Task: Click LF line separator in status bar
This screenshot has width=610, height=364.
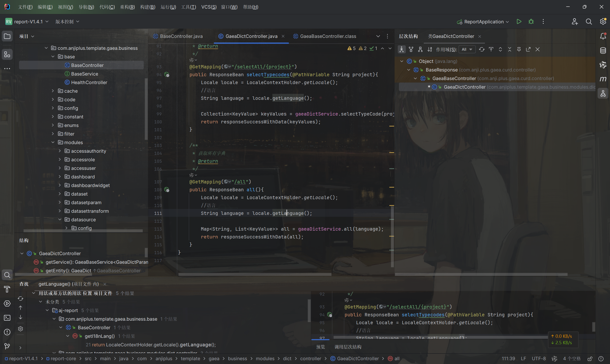Action: coord(524,359)
